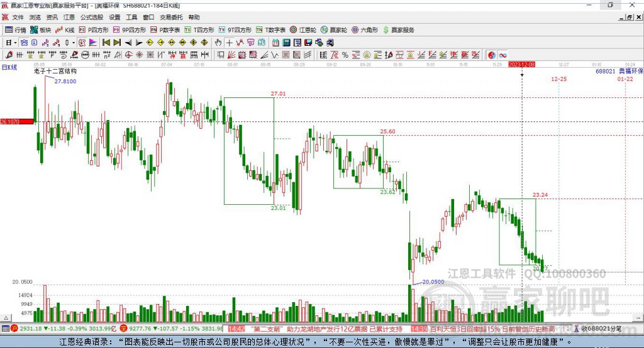Click the 日K线 chart label
644x348 pixels.
[9, 67]
